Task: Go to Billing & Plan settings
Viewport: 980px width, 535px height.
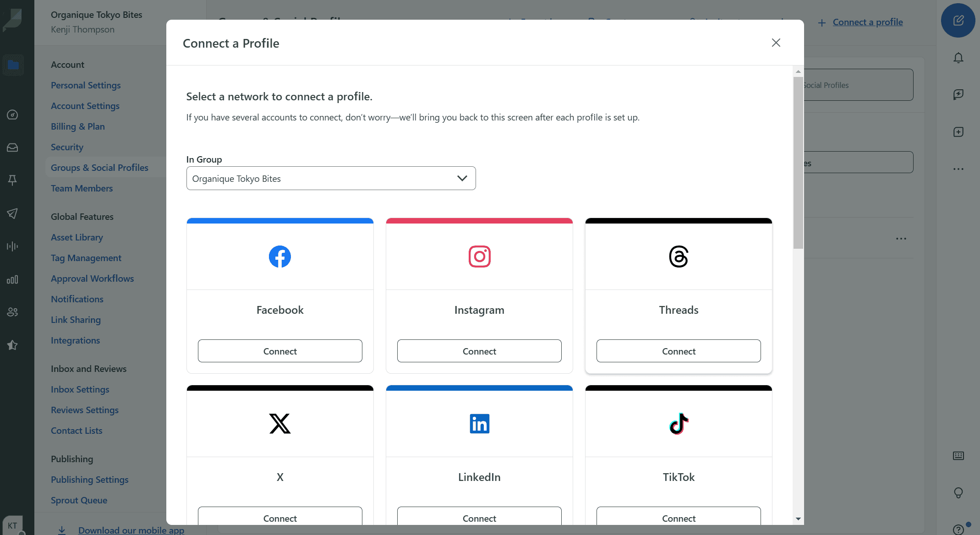Action: tap(78, 126)
